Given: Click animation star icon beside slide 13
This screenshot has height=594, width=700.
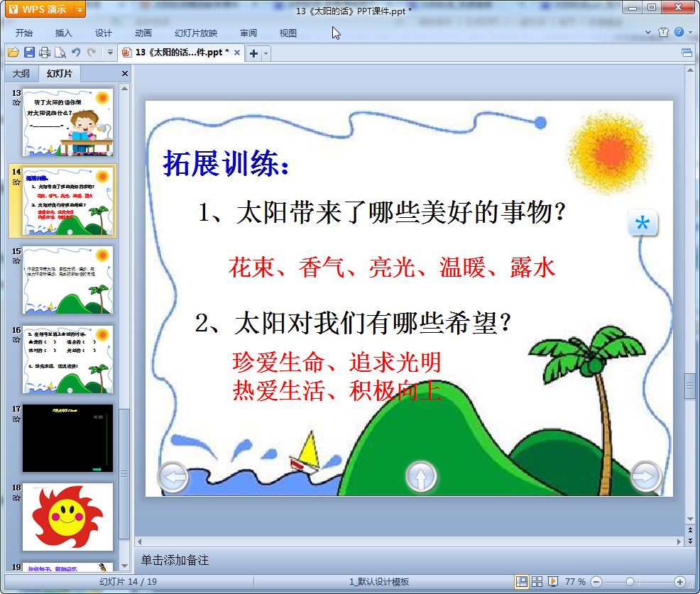Looking at the screenshot, I should (16, 103).
